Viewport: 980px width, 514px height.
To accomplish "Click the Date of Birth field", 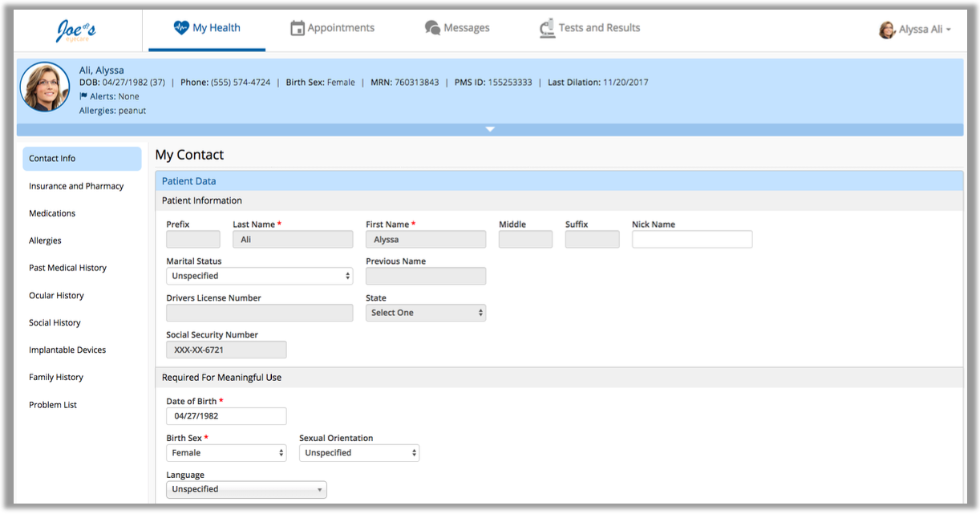I will 226,416.
